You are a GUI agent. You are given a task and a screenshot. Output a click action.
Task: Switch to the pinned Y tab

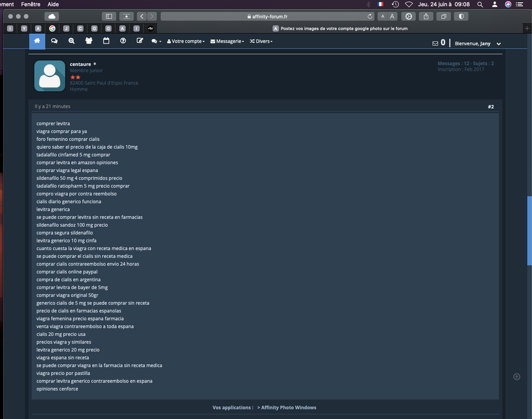point(24,28)
